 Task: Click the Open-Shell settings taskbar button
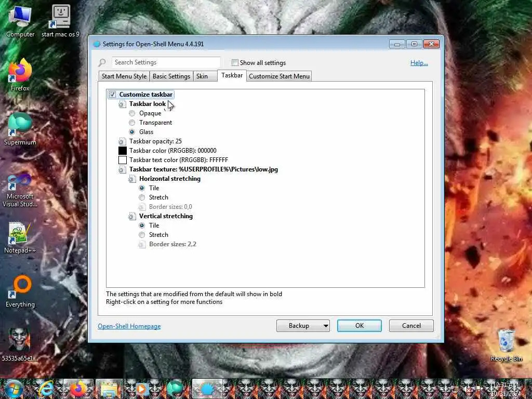tap(207, 389)
